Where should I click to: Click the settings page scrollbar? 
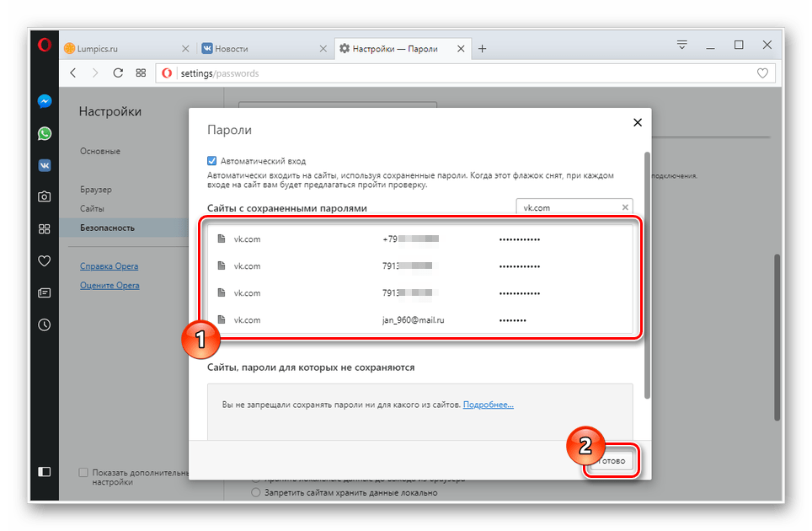[777, 337]
